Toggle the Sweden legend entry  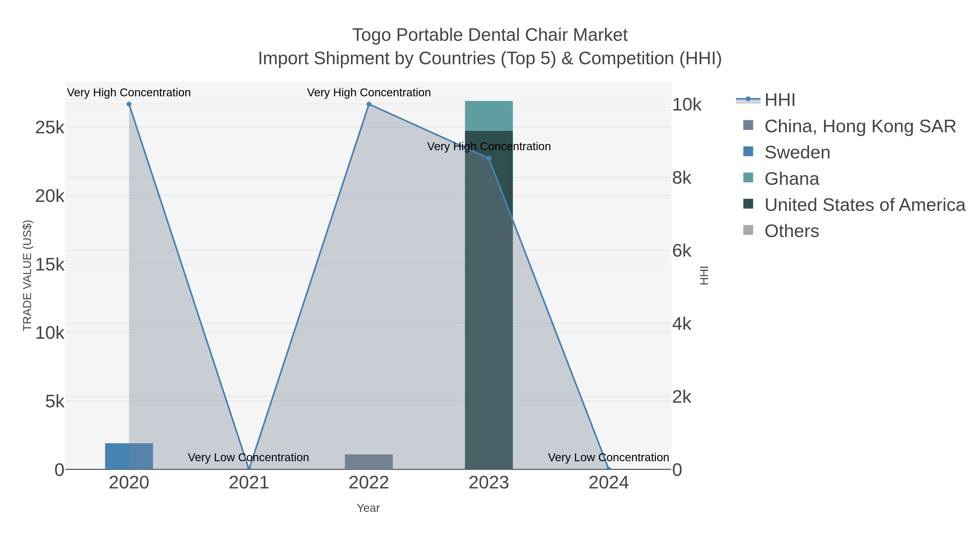(x=786, y=152)
